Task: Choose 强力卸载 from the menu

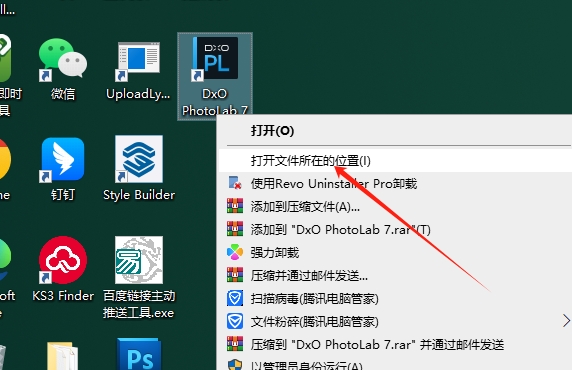Action: [x=395, y=252]
